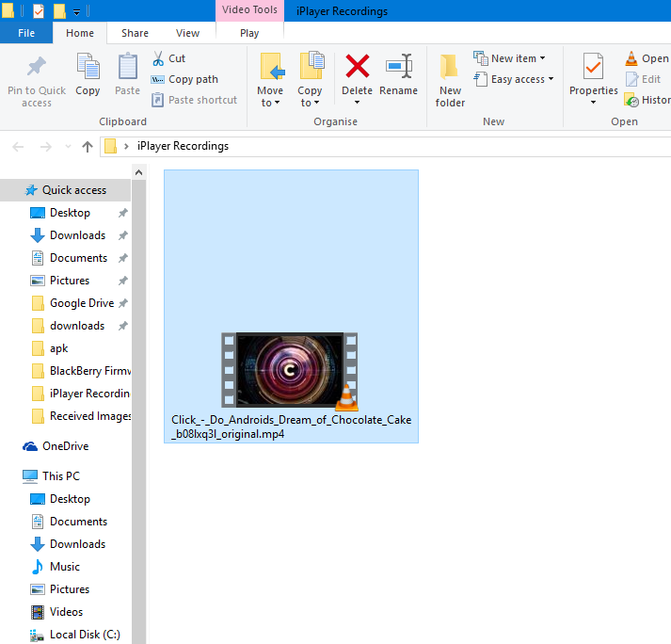Switch to the Home ribbon tab

80,33
